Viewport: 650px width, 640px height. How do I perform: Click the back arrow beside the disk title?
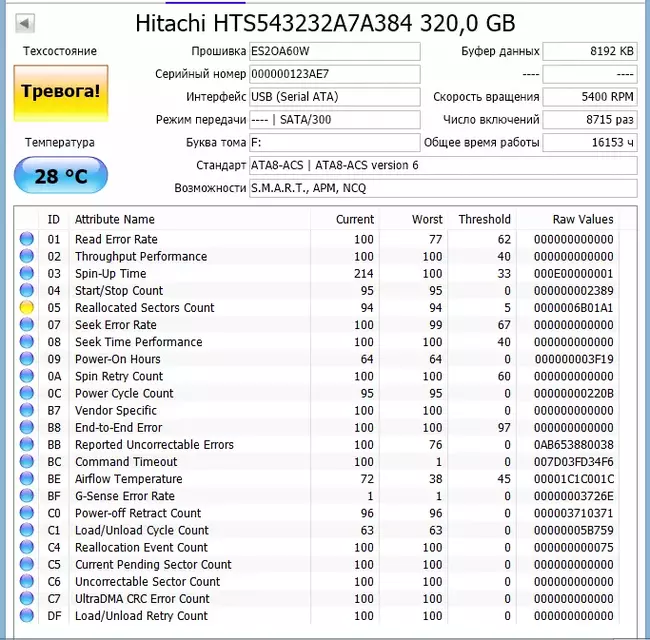25,23
